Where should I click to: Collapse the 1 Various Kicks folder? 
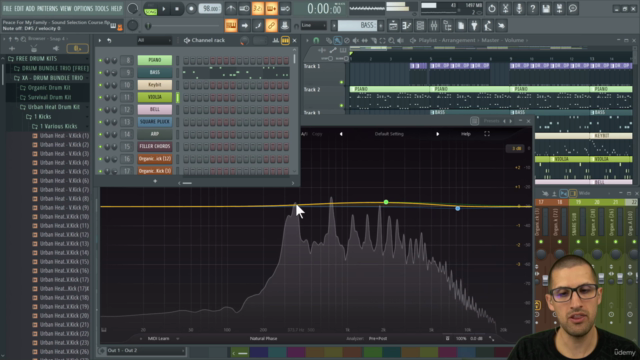pyautogui.click(x=58, y=127)
